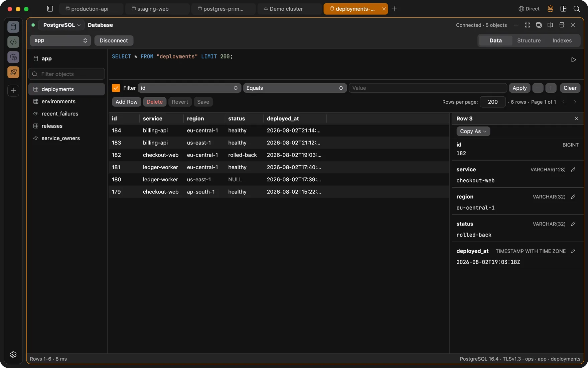Split panel horizontally icon
This screenshot has height=368, width=588.
click(x=562, y=25)
